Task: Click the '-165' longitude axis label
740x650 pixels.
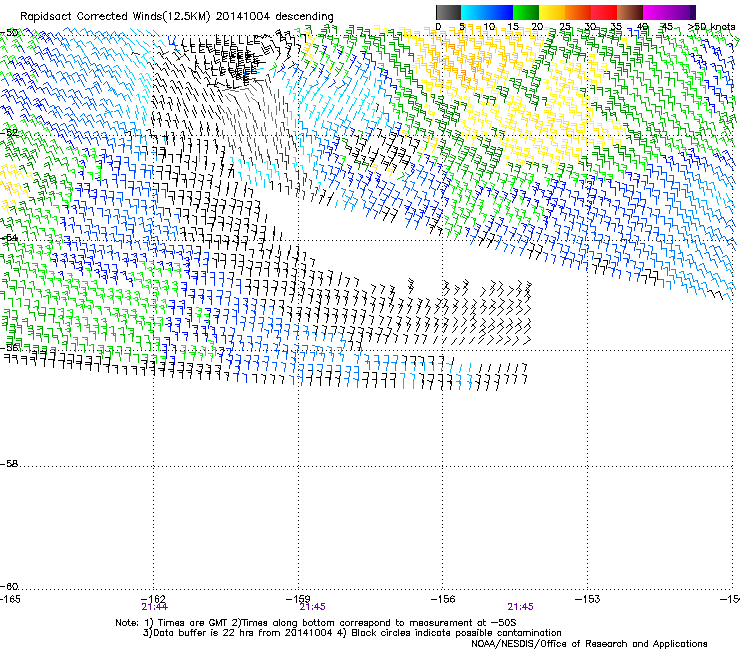Action: pos(10,599)
